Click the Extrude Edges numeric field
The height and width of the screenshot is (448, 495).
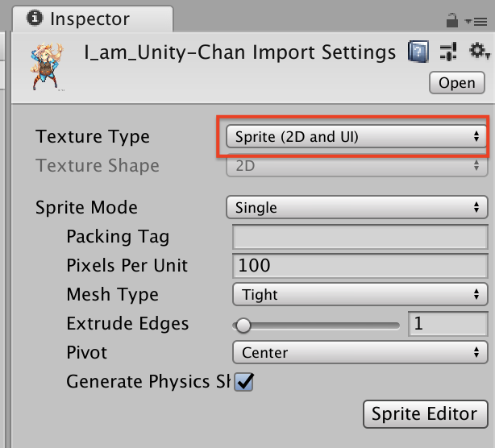447,324
